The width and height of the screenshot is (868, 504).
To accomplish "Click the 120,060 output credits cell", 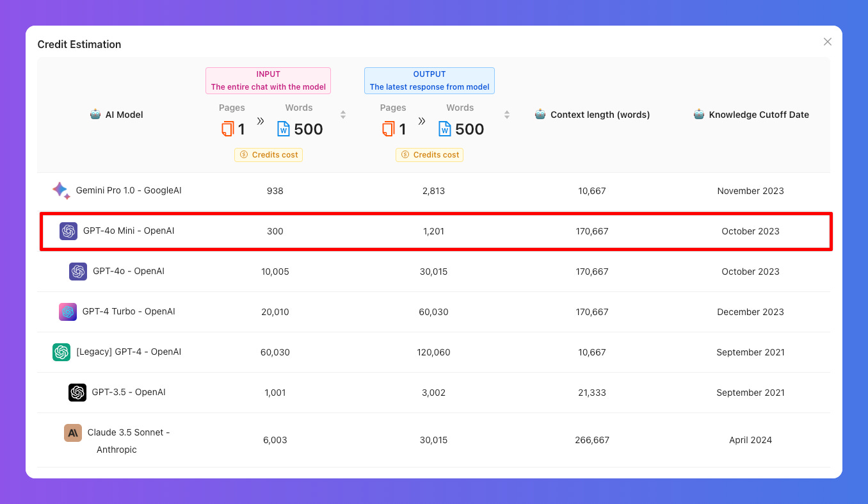I will 433,352.
